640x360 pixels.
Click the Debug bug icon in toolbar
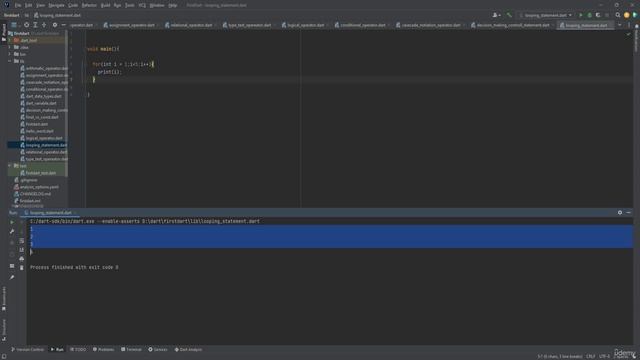589,15
